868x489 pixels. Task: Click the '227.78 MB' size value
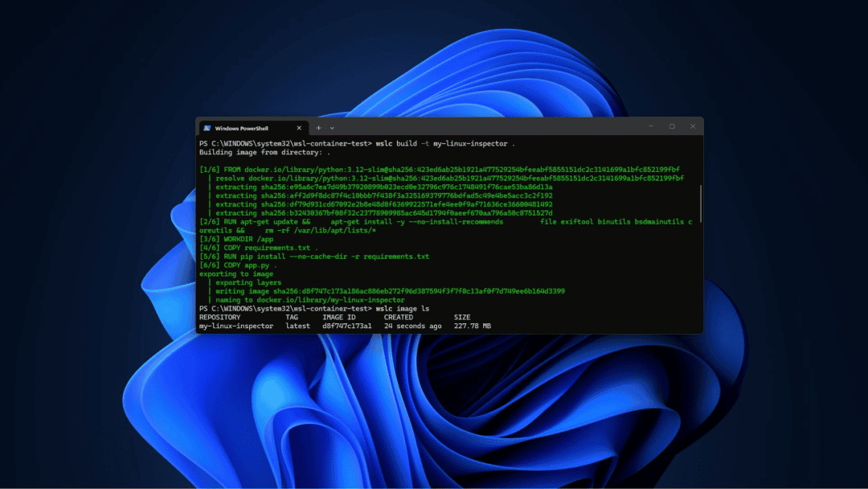(473, 327)
